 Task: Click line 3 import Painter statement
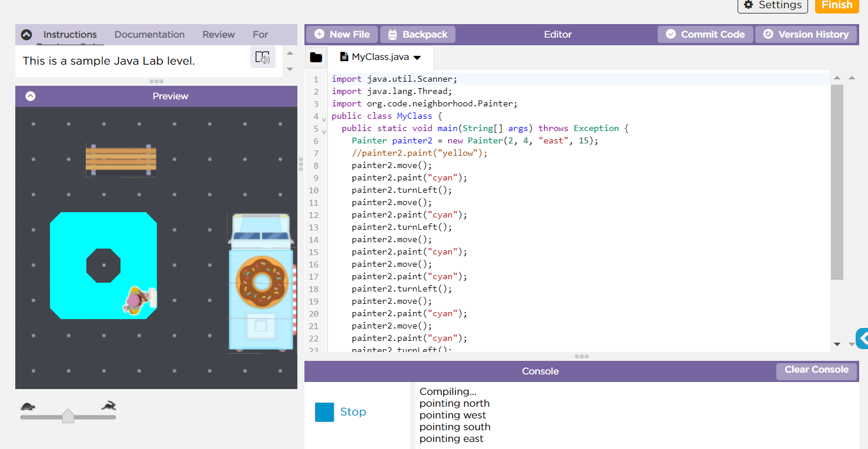(x=424, y=103)
